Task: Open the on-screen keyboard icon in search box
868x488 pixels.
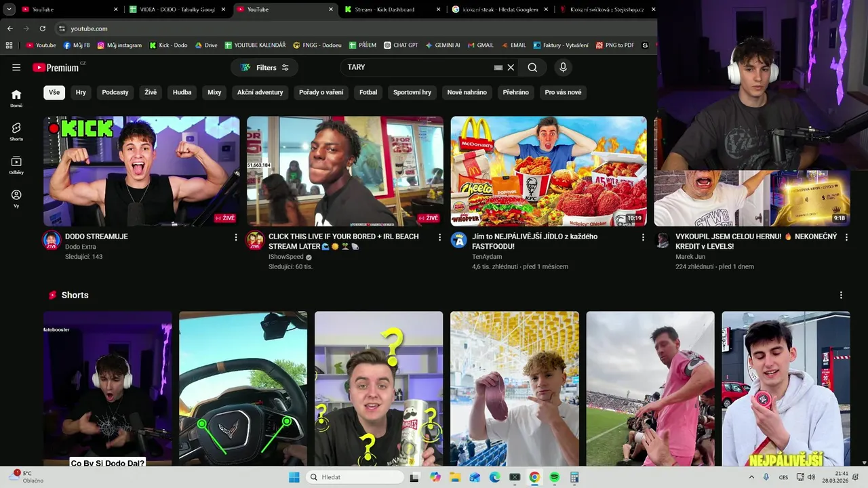Action: point(498,67)
